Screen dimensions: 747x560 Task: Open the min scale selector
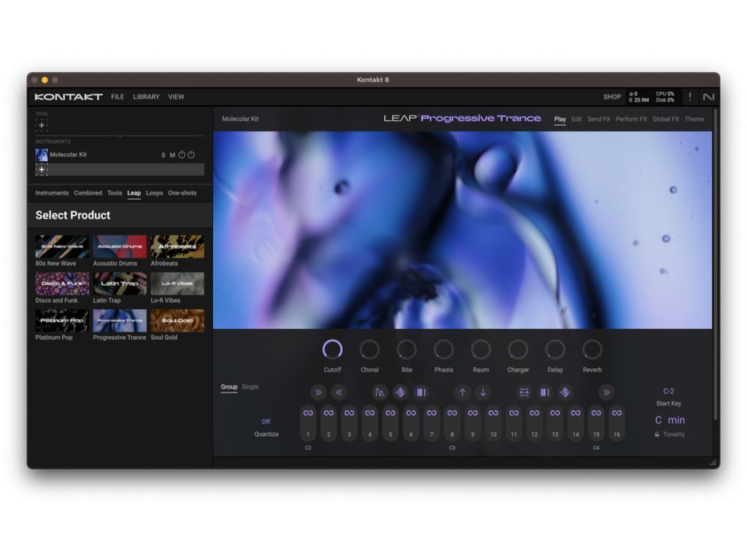coord(676,420)
